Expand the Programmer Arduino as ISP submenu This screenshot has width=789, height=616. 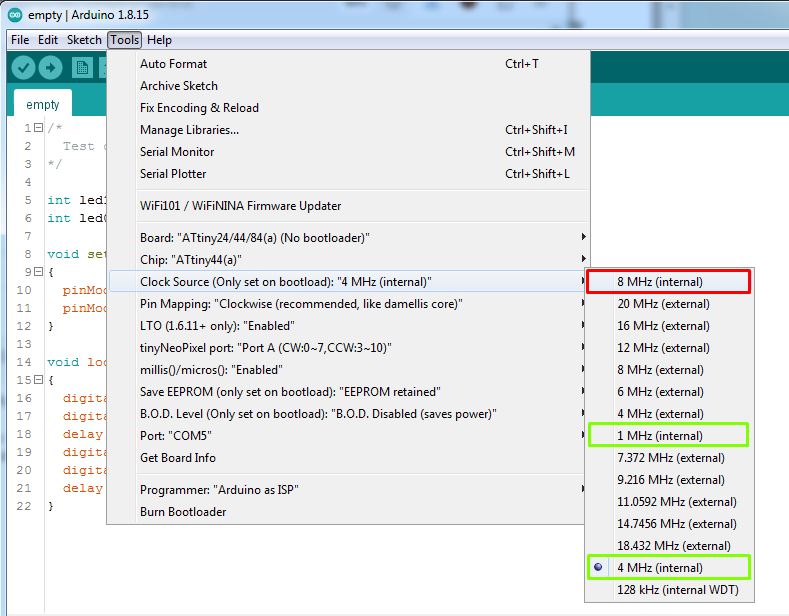coord(348,490)
